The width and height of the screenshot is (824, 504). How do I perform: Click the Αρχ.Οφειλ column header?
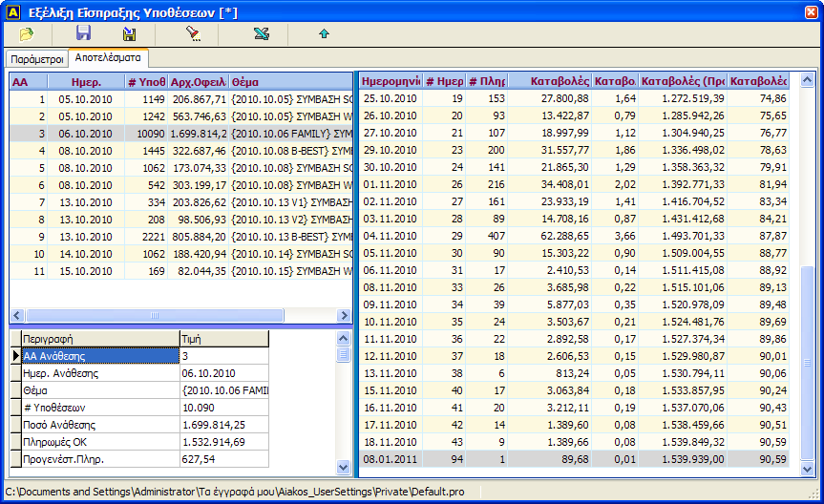pyautogui.click(x=198, y=81)
